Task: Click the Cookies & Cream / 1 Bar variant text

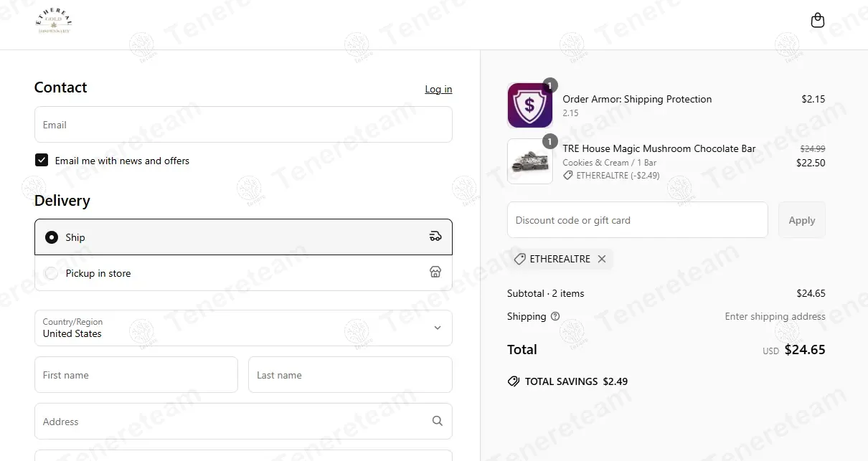Action: click(x=610, y=163)
